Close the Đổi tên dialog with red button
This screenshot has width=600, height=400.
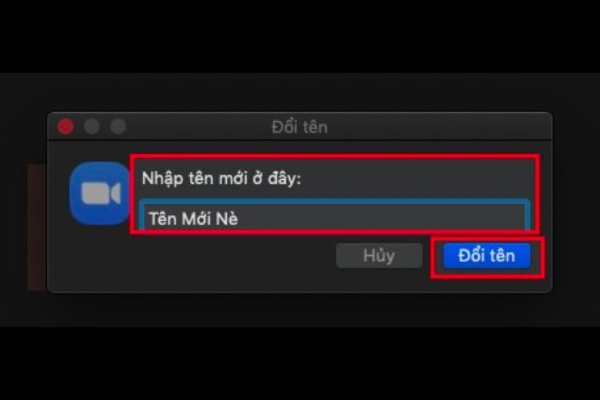(x=66, y=127)
